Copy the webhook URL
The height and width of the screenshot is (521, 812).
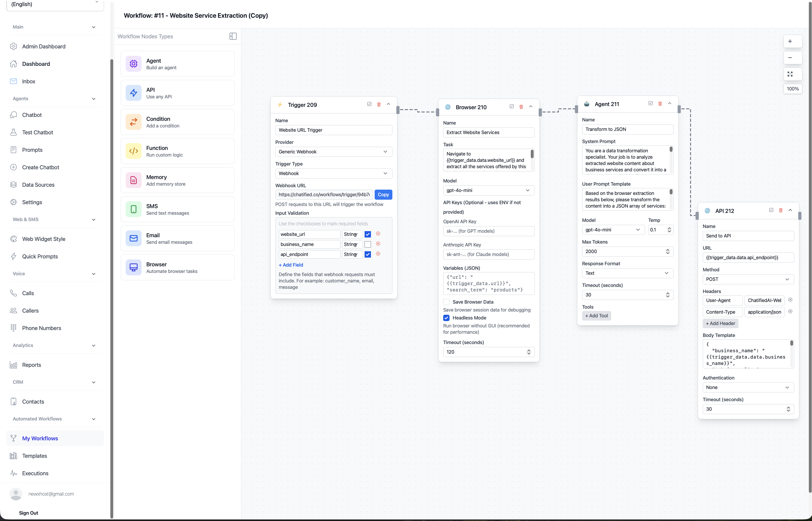click(x=383, y=195)
